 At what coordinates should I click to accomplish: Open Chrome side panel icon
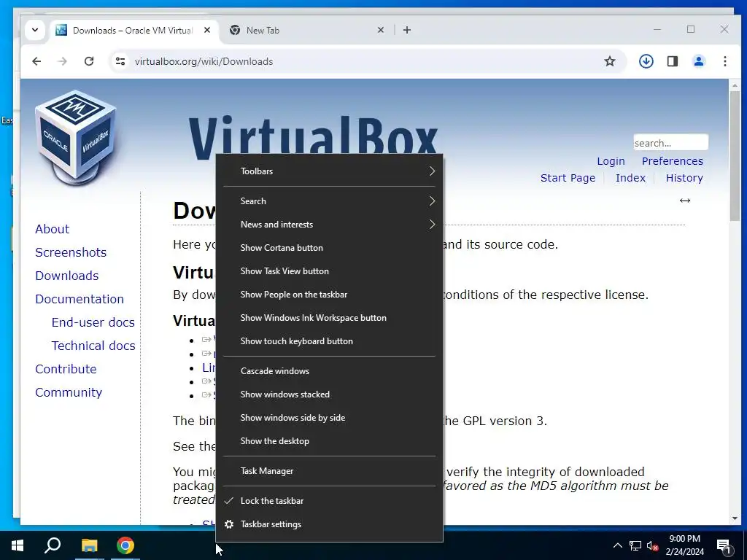pyautogui.click(x=672, y=61)
